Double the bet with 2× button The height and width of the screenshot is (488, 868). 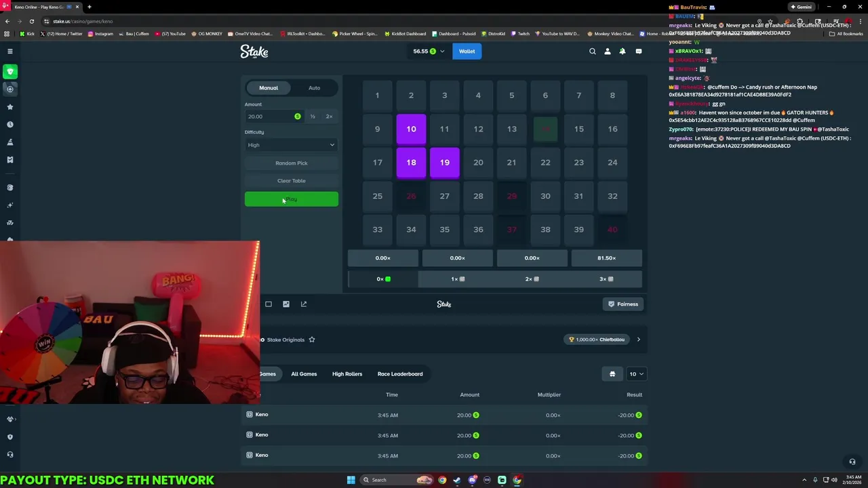point(330,117)
